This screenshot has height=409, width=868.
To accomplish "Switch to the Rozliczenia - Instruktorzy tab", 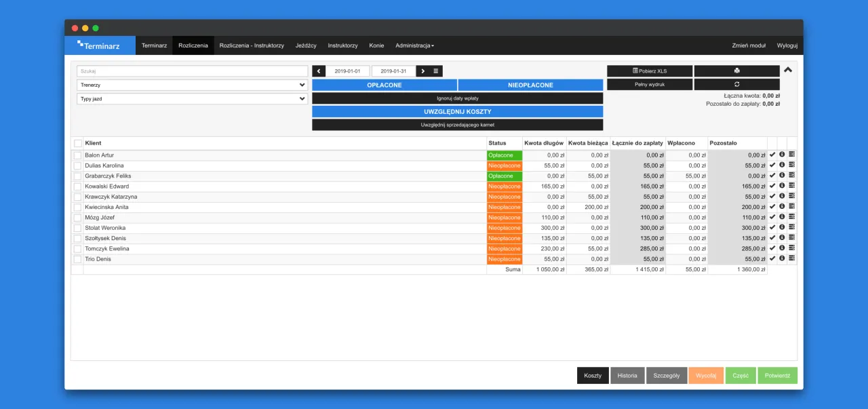I will [x=252, y=45].
